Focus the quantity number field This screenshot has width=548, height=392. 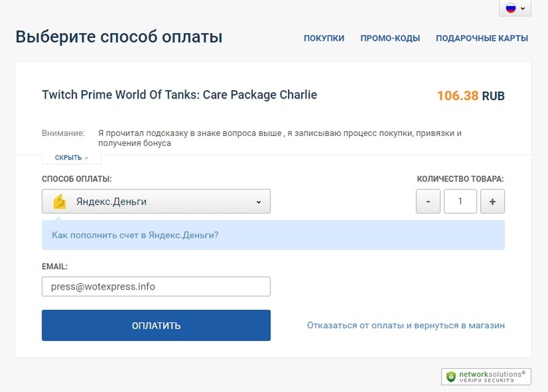pyautogui.click(x=460, y=202)
